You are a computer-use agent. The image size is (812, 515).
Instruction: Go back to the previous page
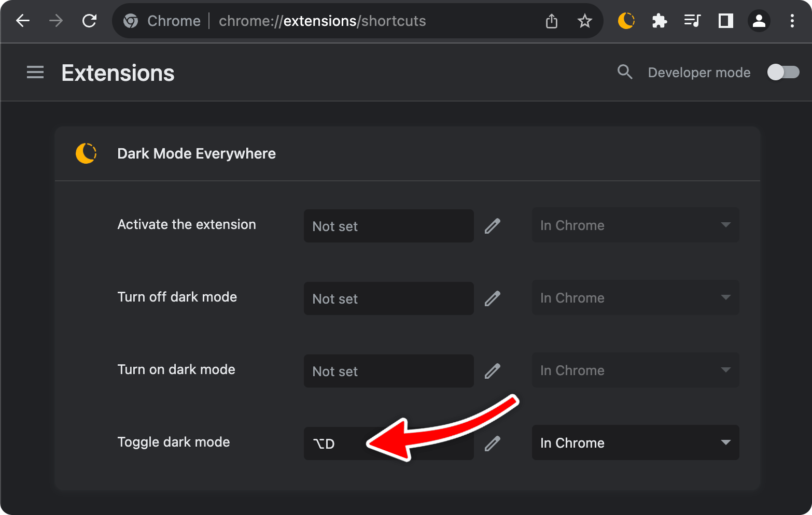click(23, 21)
